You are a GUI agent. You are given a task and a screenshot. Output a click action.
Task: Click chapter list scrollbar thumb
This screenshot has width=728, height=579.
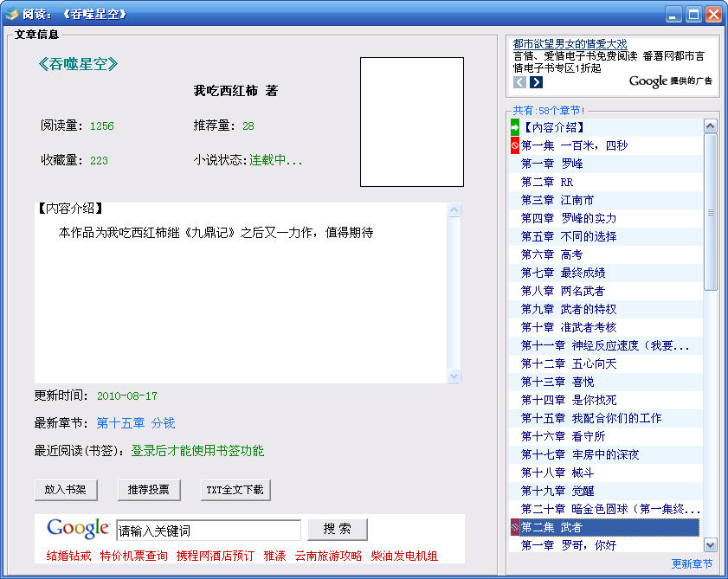[x=711, y=213]
